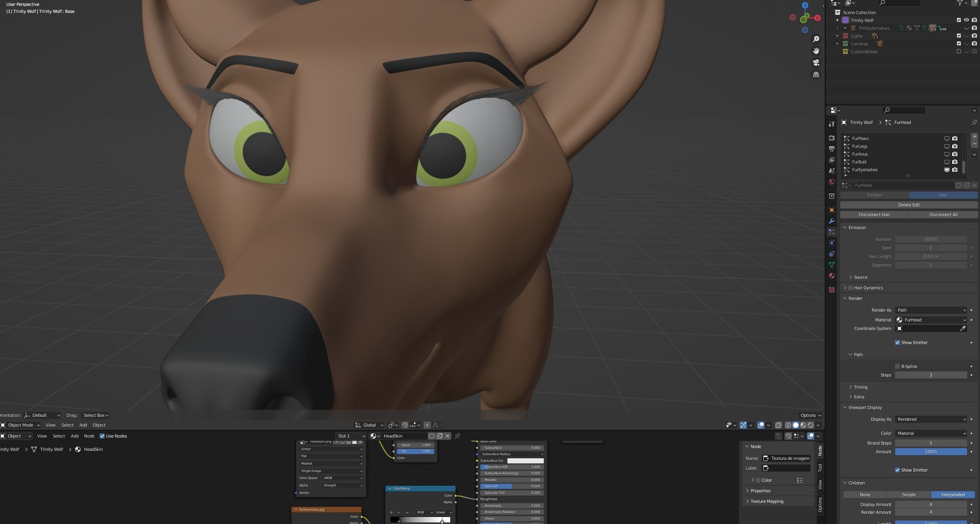
Task: Open the Tool properties tab icon
Action: point(832,124)
